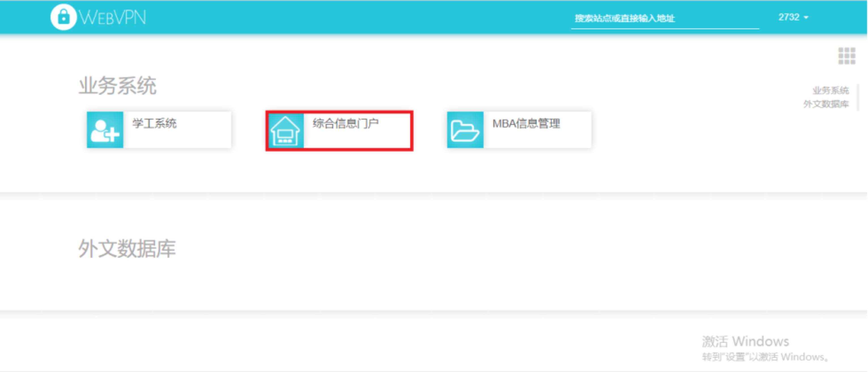
Task: Toggle the grid view icon
Action: 846,56
